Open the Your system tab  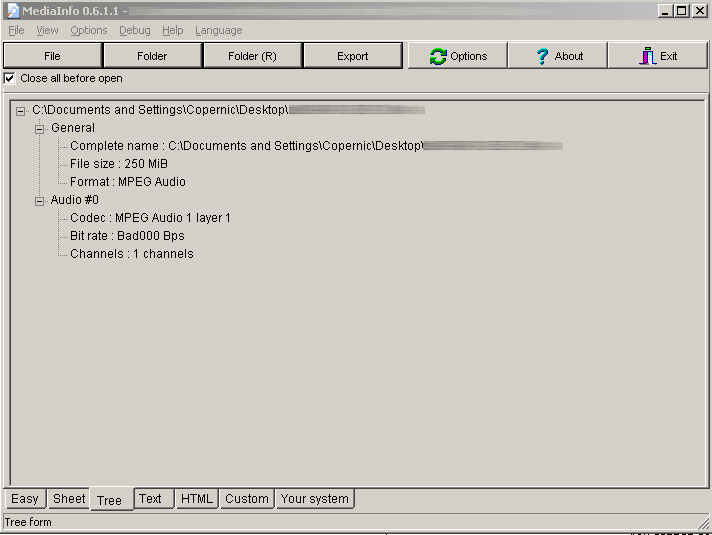click(x=315, y=499)
